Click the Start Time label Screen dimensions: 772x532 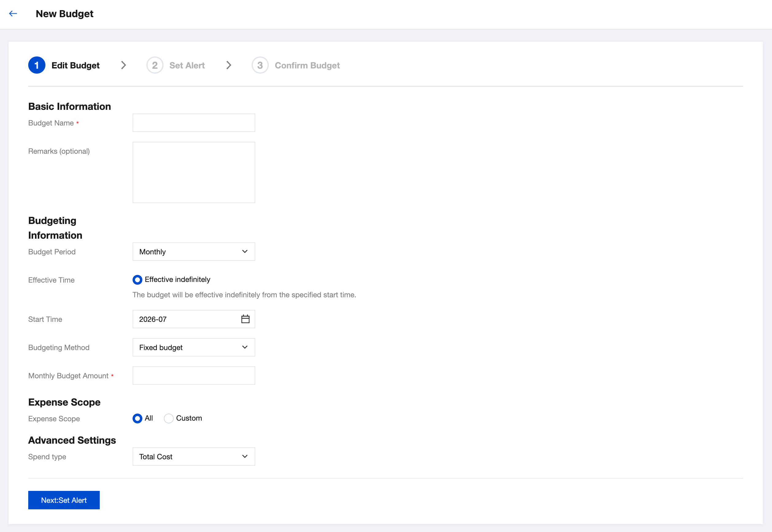click(45, 319)
